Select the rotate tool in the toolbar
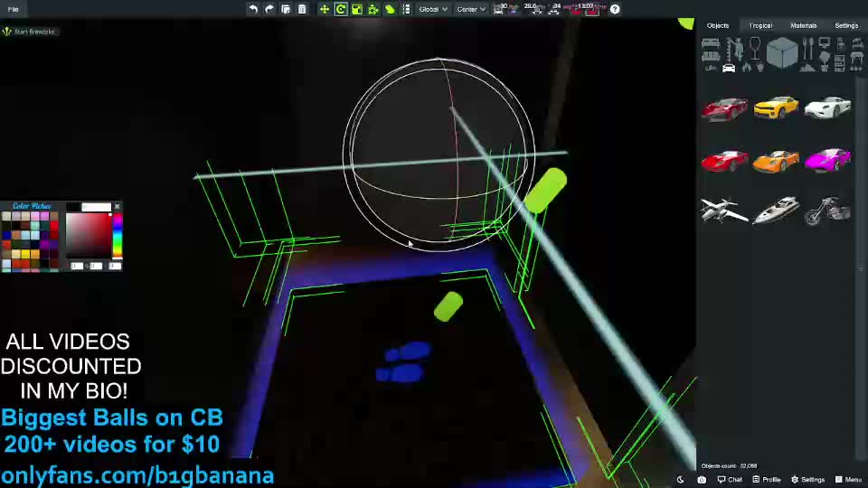This screenshot has width=868, height=488. click(341, 9)
